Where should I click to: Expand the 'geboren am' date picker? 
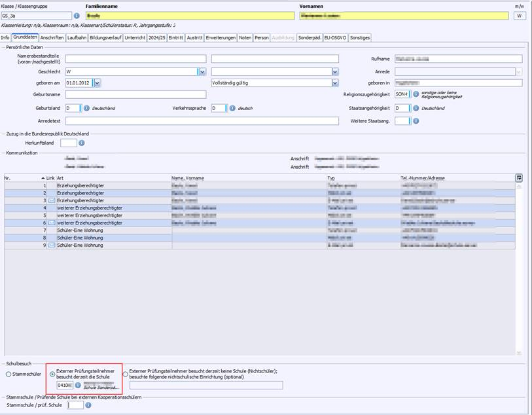pyautogui.click(x=98, y=83)
